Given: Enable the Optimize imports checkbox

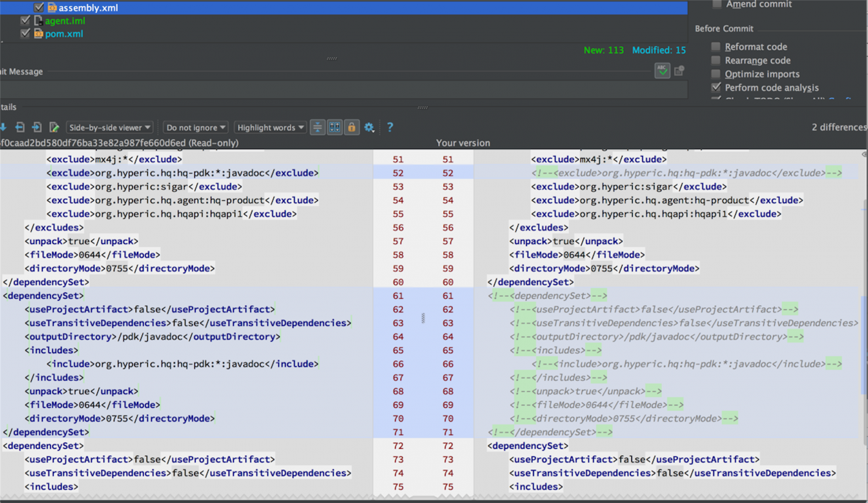Looking at the screenshot, I should coord(716,74).
